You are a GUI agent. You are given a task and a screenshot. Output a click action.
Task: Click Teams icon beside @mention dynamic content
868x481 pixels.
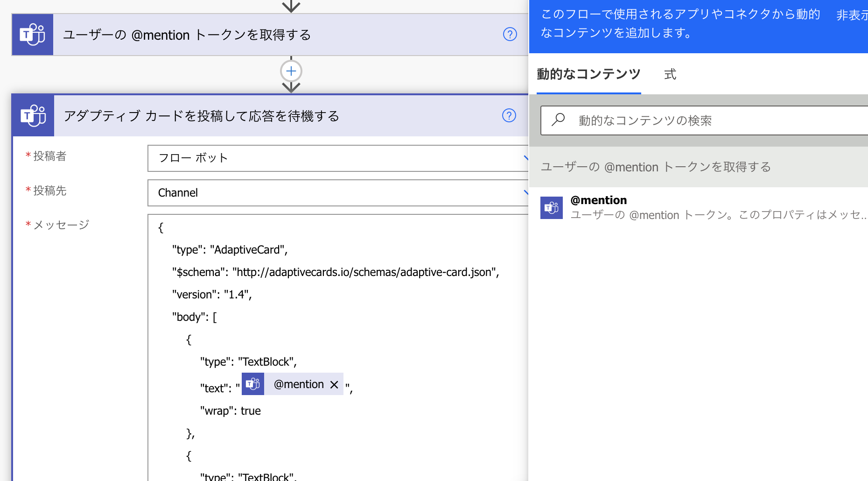pyautogui.click(x=552, y=208)
